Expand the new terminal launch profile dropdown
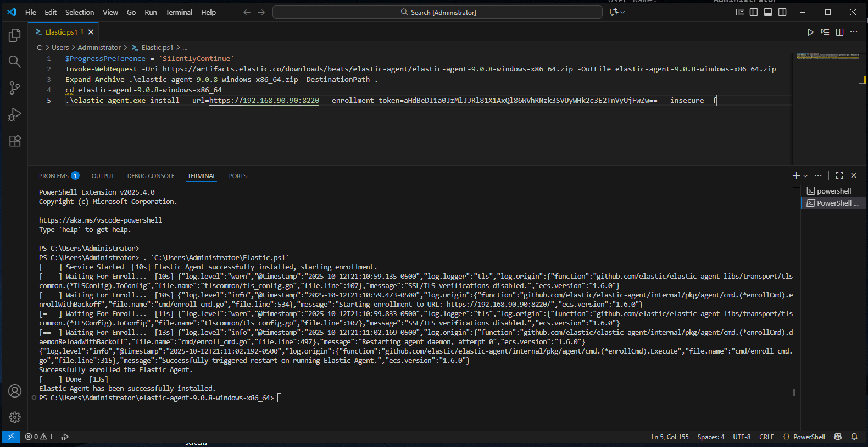This screenshot has width=868, height=447. [x=805, y=176]
